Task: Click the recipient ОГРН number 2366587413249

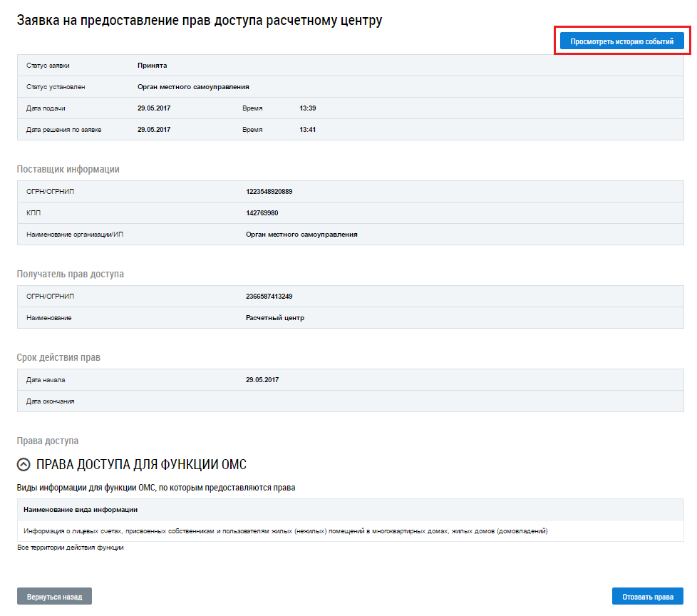Action: tap(269, 297)
